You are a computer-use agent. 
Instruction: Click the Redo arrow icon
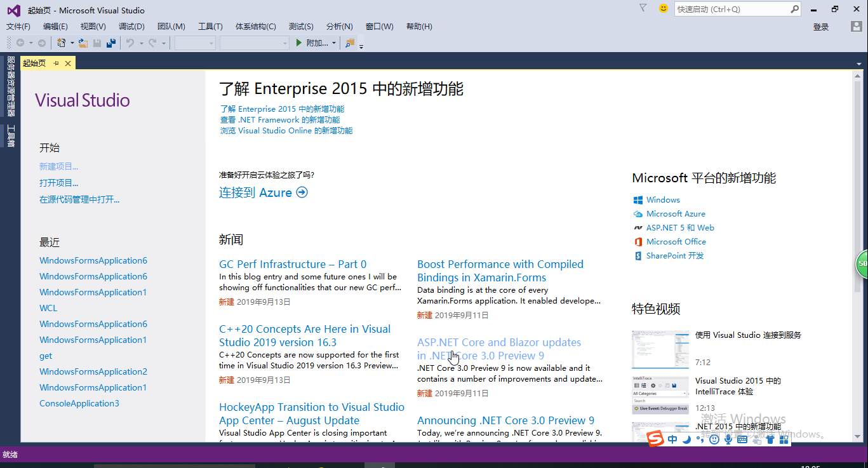[152, 43]
